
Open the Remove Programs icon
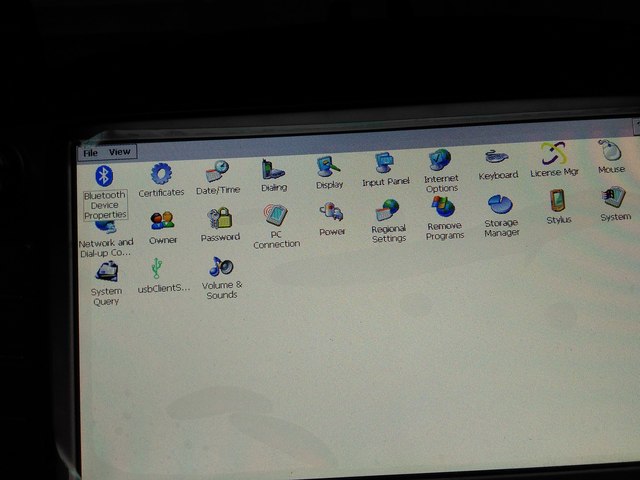point(443,207)
